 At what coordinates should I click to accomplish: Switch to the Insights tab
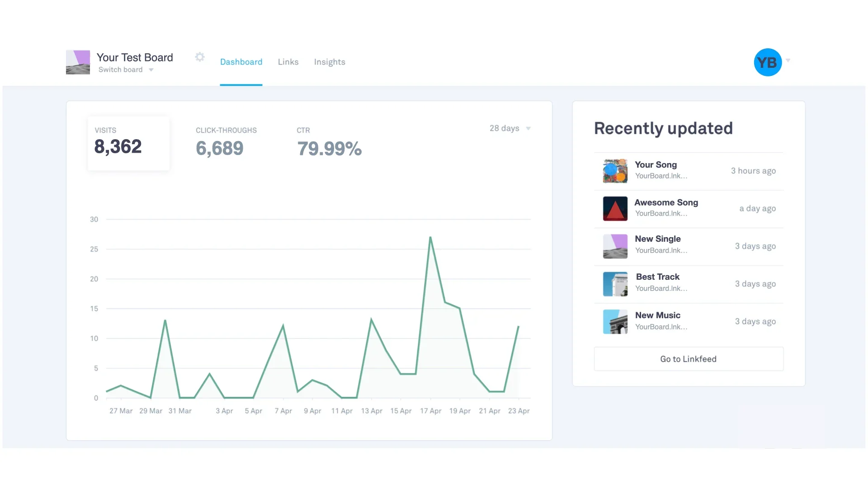point(329,62)
